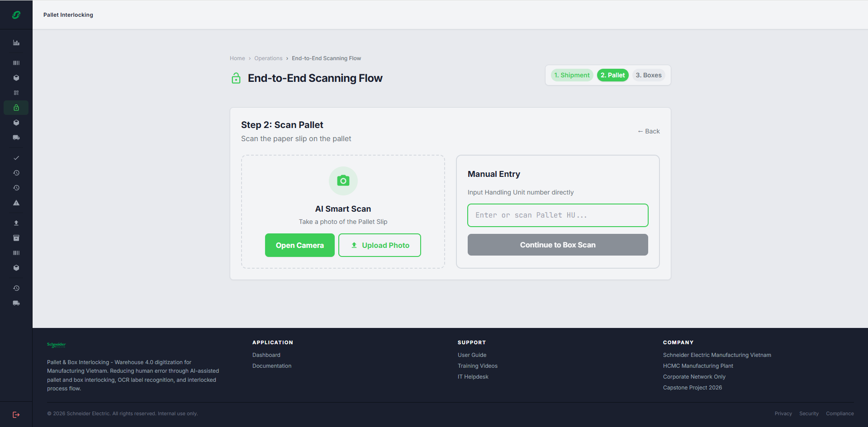Select the 3. Boxes step
This screenshot has width=868, height=427.
[x=649, y=75]
